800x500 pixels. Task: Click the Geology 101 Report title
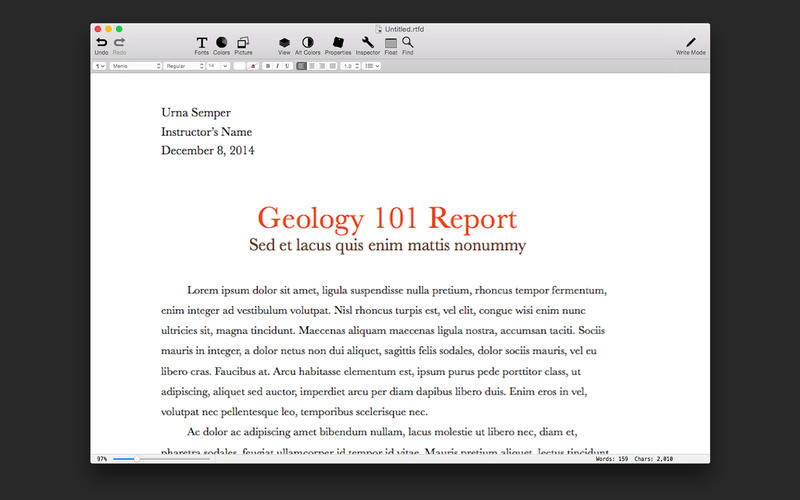(387, 218)
